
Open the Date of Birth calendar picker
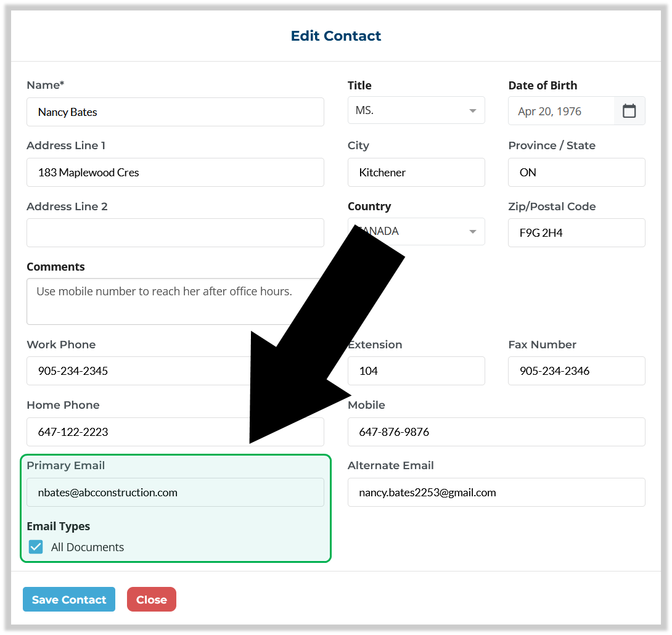(x=629, y=111)
